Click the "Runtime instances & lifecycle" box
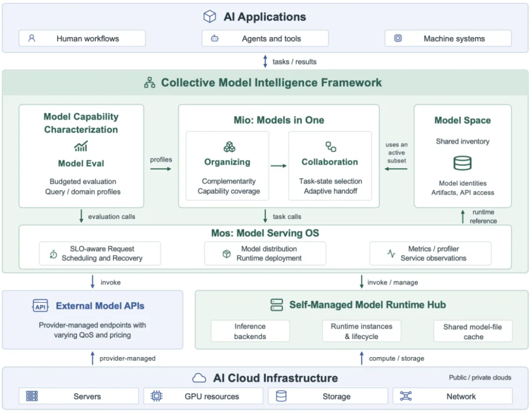This screenshot has width=532, height=413. pyautogui.click(x=362, y=331)
